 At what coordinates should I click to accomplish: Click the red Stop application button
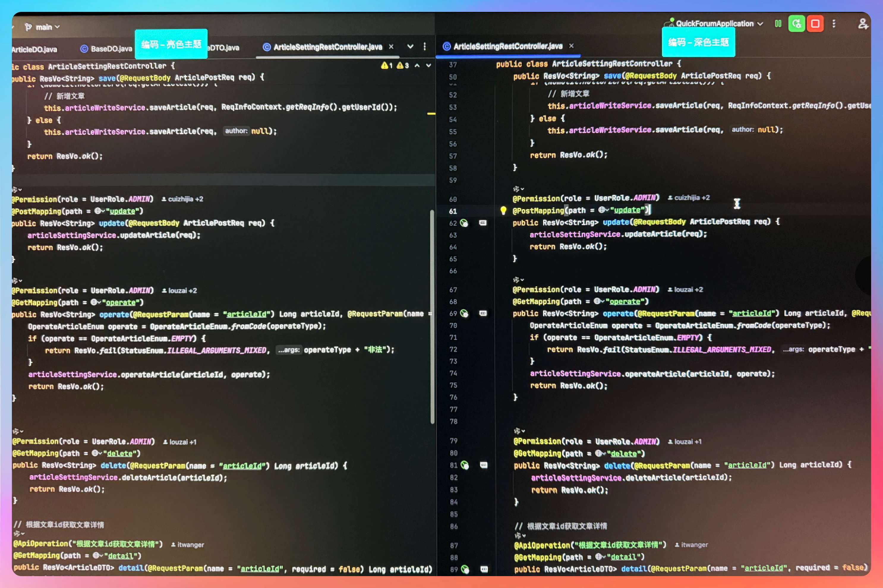point(815,24)
